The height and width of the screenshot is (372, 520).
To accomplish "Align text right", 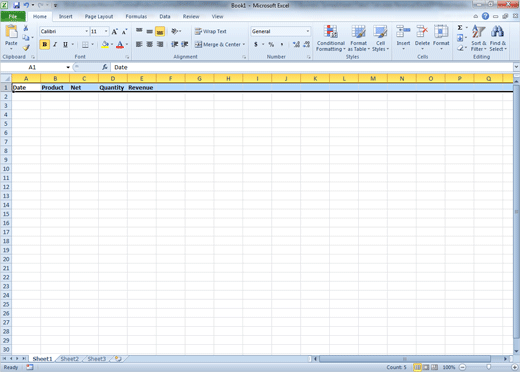I will [x=160, y=44].
